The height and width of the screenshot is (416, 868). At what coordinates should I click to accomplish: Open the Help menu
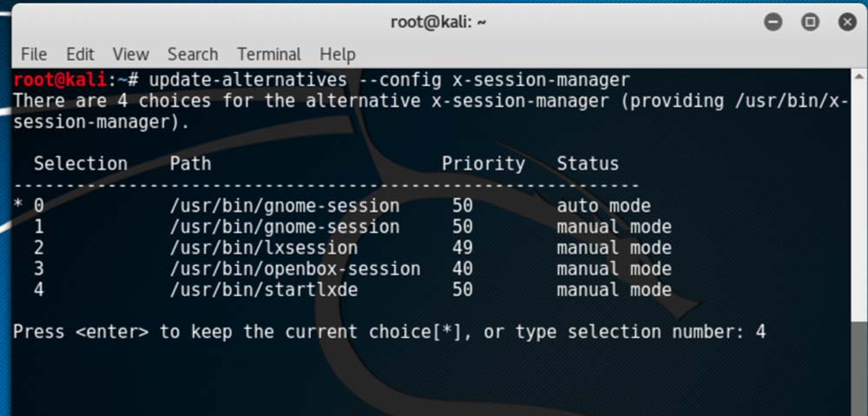(x=338, y=54)
